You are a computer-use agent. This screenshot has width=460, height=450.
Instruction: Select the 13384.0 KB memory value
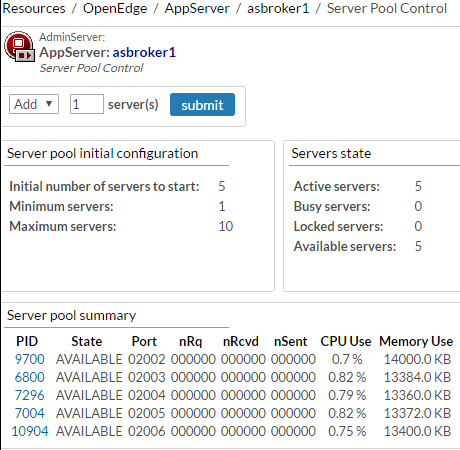click(417, 377)
